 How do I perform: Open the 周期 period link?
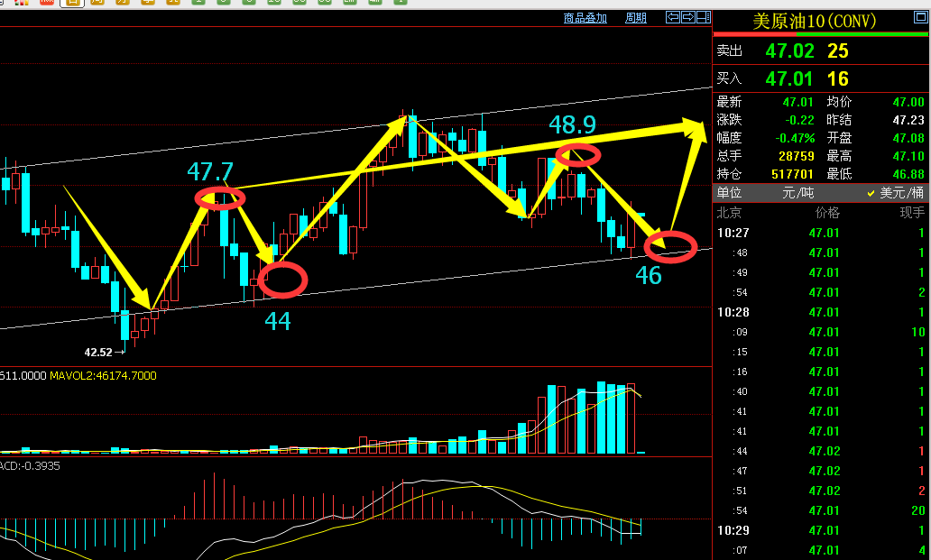636,18
